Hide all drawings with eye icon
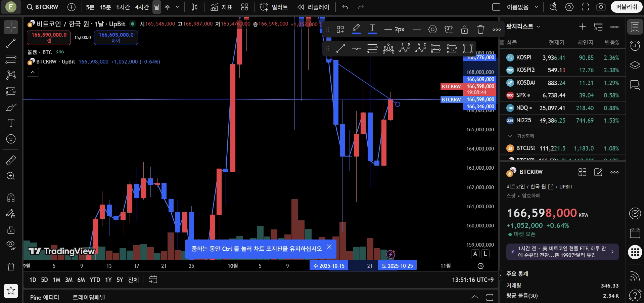 (x=11, y=245)
